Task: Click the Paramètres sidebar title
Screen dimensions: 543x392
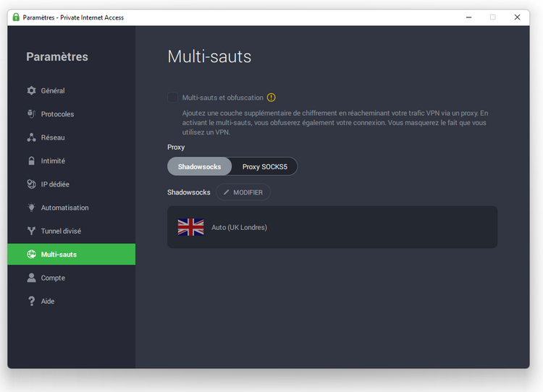Action: coord(57,56)
